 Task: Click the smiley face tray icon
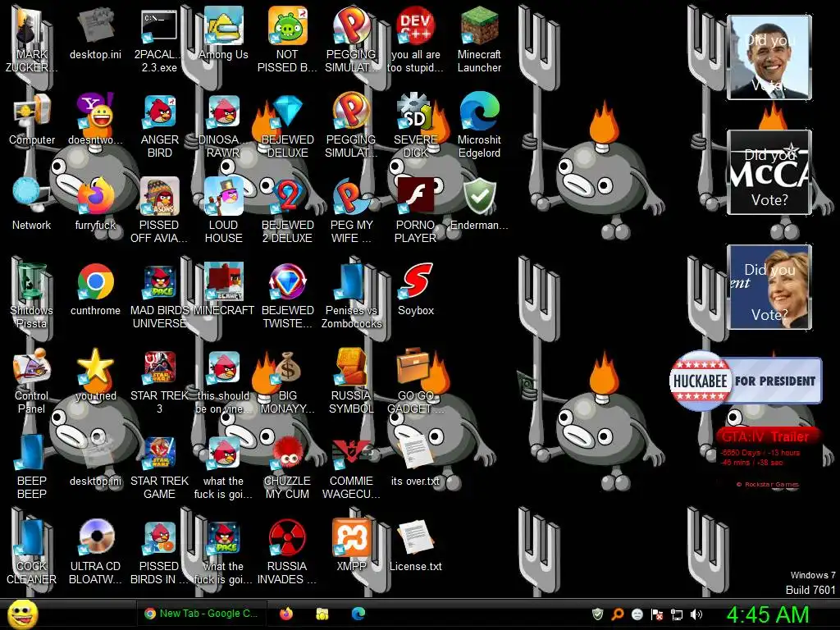pos(637,614)
